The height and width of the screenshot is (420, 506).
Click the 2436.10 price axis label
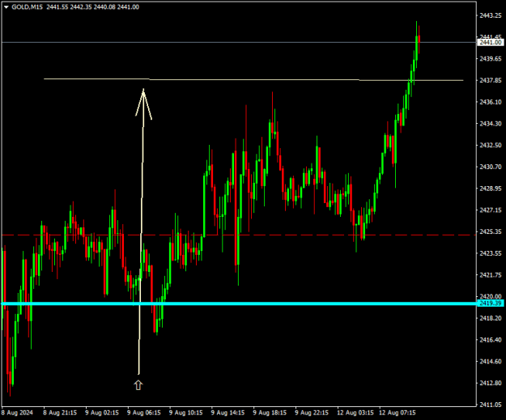pyautogui.click(x=491, y=102)
